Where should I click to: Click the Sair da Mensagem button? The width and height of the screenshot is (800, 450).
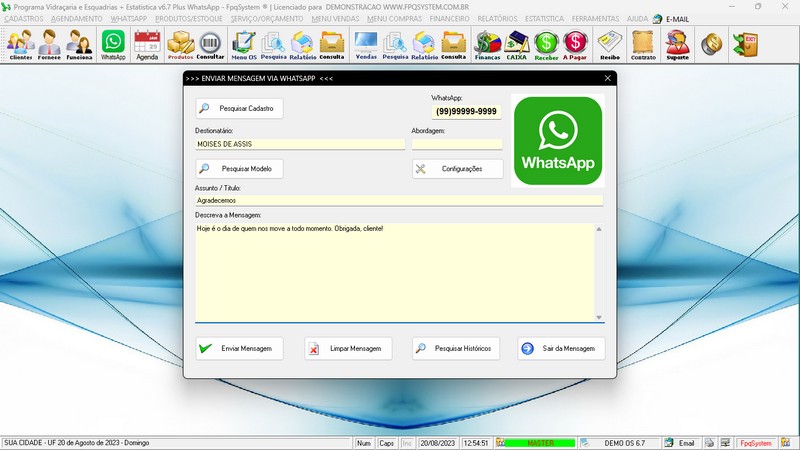click(x=561, y=348)
